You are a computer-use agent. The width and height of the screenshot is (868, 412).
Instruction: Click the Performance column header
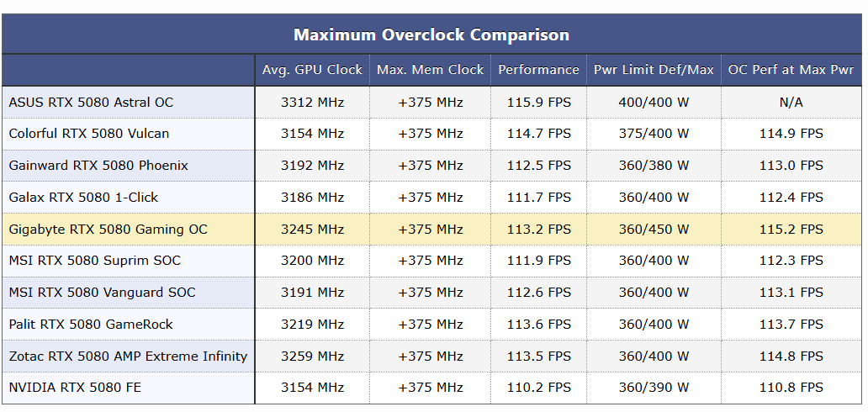[538, 70]
